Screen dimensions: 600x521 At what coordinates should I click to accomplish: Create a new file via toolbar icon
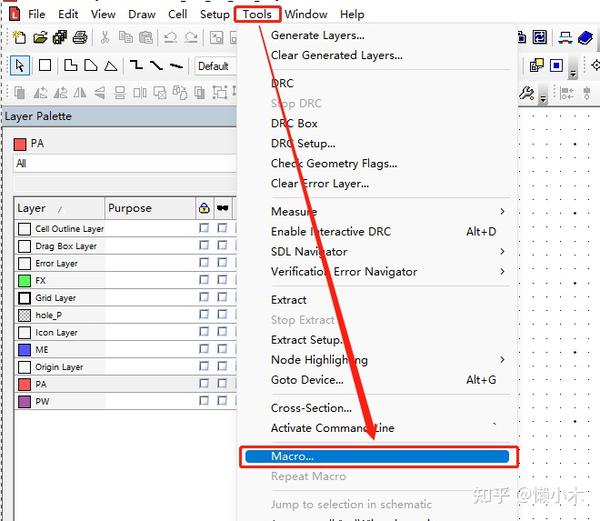[x=19, y=37]
